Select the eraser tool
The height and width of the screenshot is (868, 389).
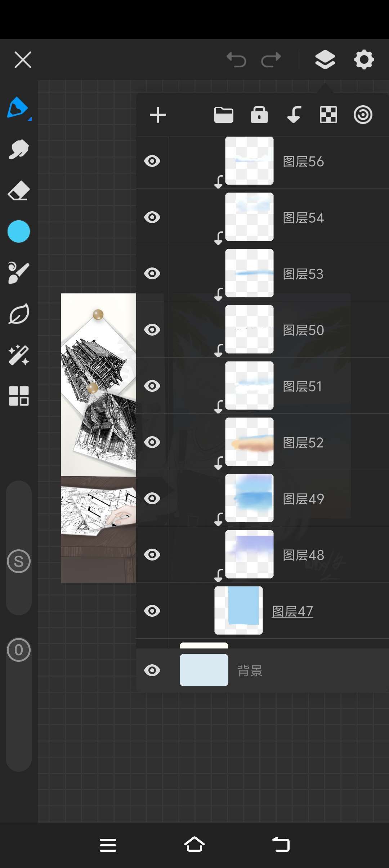(18, 190)
